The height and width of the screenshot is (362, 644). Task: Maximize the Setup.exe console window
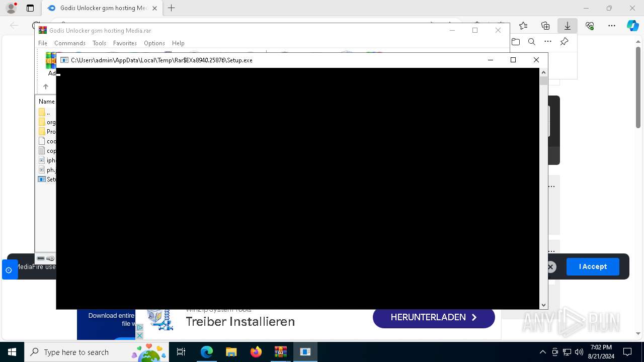coord(513,60)
